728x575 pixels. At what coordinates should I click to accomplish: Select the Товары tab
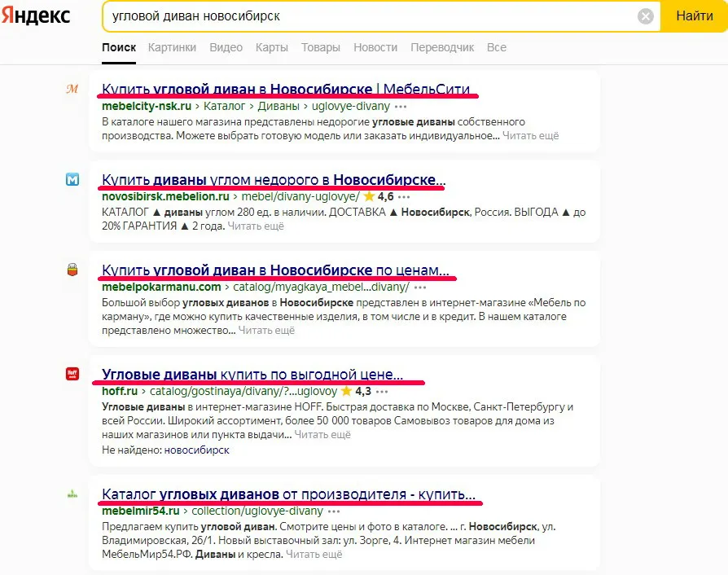[320, 47]
